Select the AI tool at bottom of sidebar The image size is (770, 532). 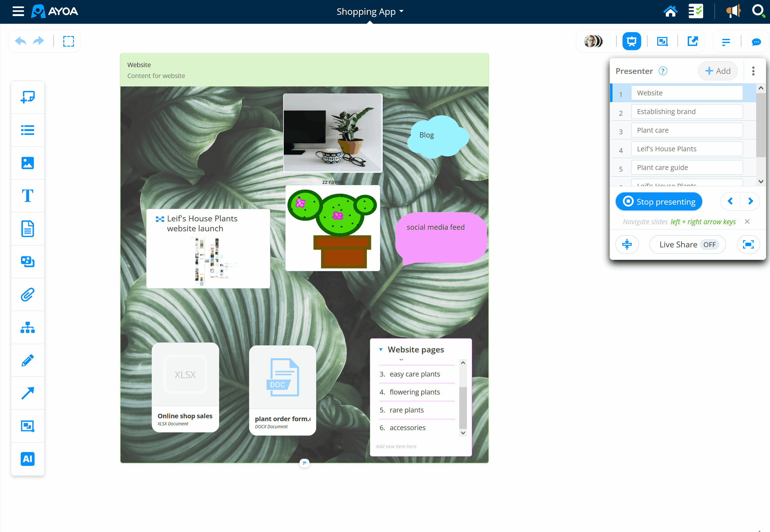click(28, 458)
